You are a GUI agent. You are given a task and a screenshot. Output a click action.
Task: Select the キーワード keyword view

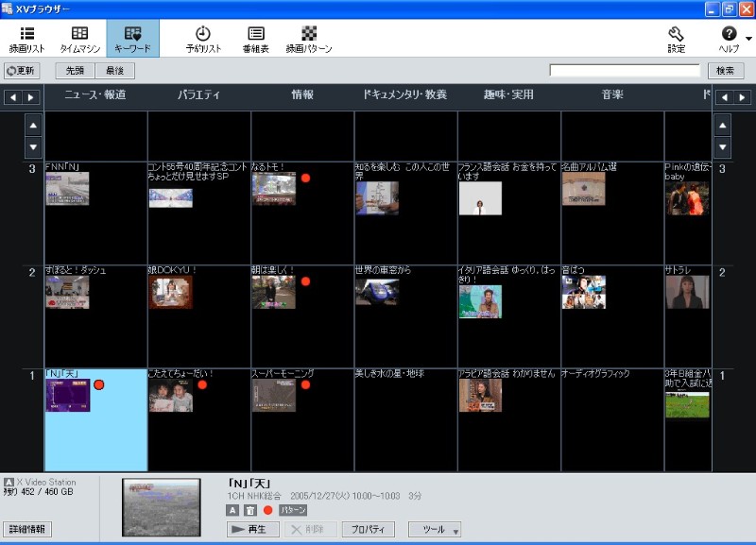tap(132, 39)
